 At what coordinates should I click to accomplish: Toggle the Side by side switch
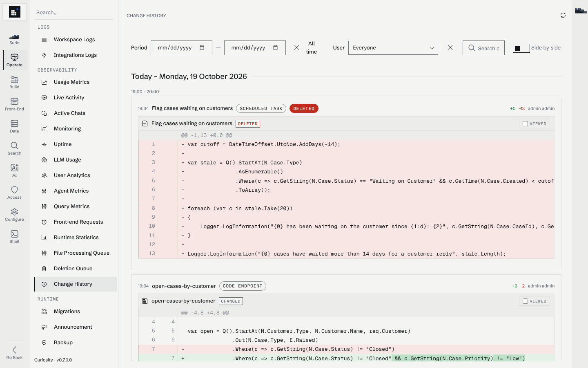(x=521, y=48)
